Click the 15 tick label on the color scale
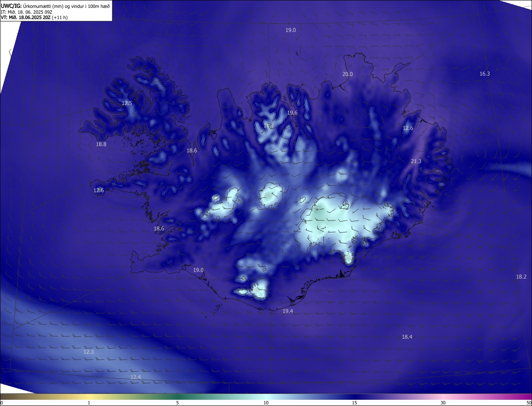Screen dimensions: 532x406 [355, 403]
